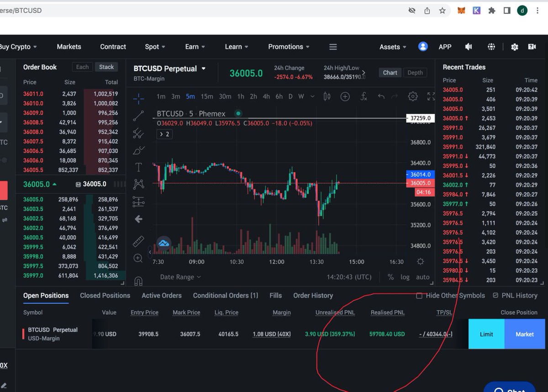Open the Phemex settings gear in header

click(515, 47)
